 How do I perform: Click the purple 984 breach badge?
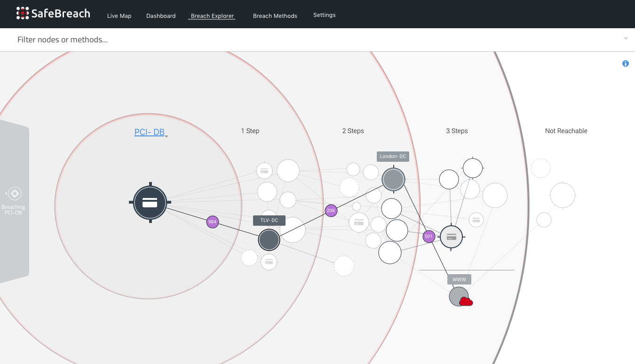tap(213, 222)
